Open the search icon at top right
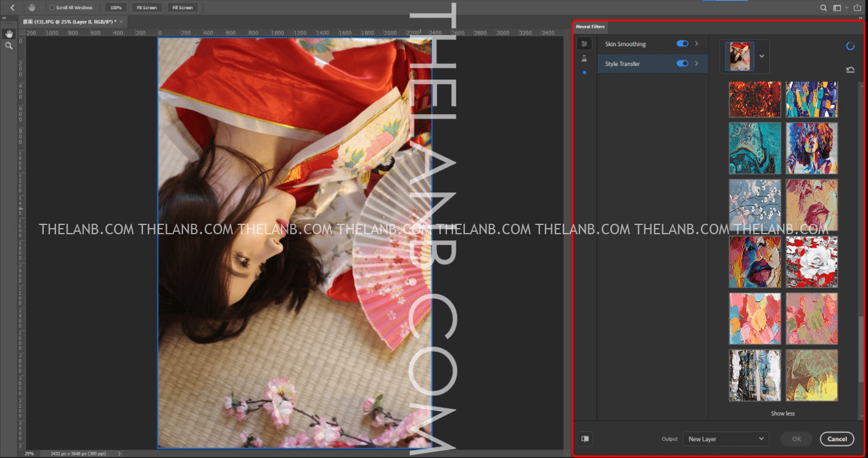This screenshot has width=868, height=458. click(823, 7)
